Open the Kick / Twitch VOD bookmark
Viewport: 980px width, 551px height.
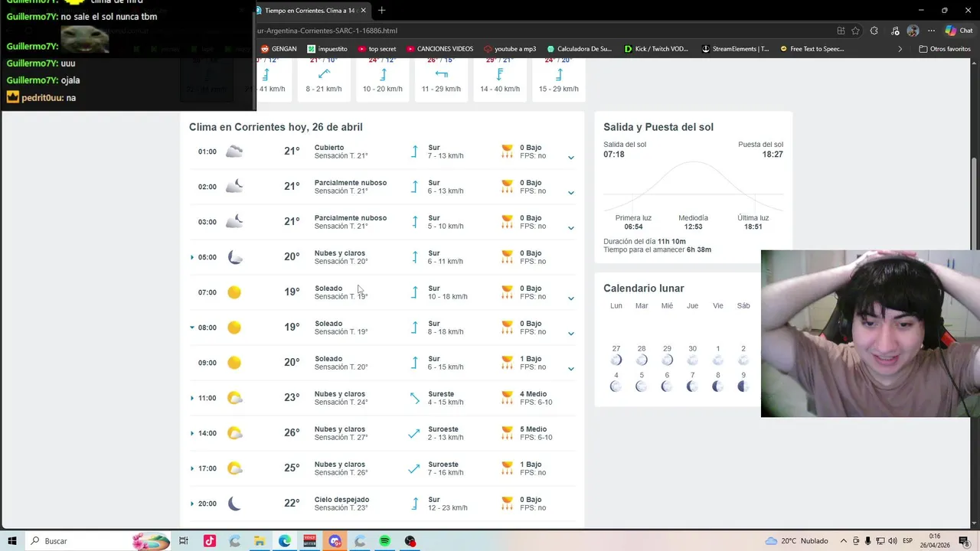(x=656, y=49)
